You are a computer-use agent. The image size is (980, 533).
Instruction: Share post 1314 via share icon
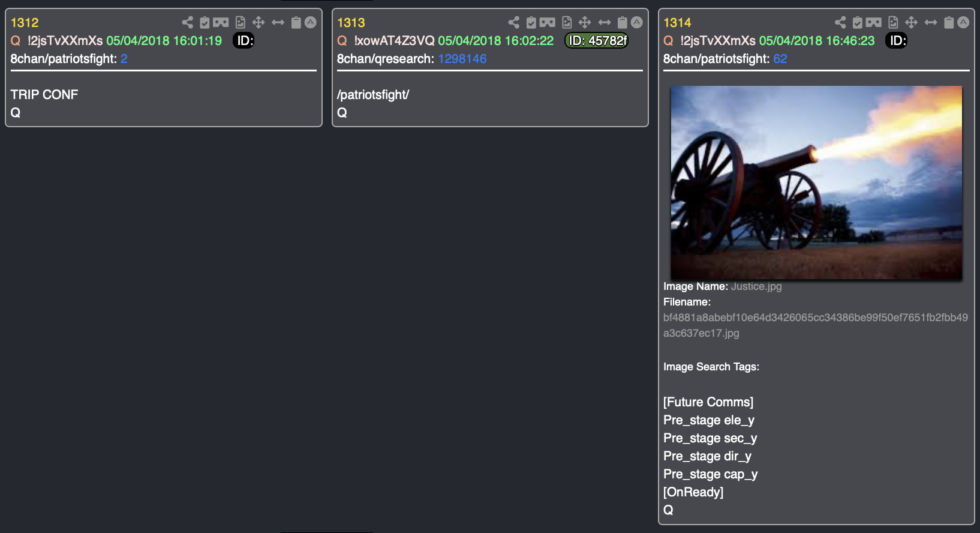click(840, 22)
